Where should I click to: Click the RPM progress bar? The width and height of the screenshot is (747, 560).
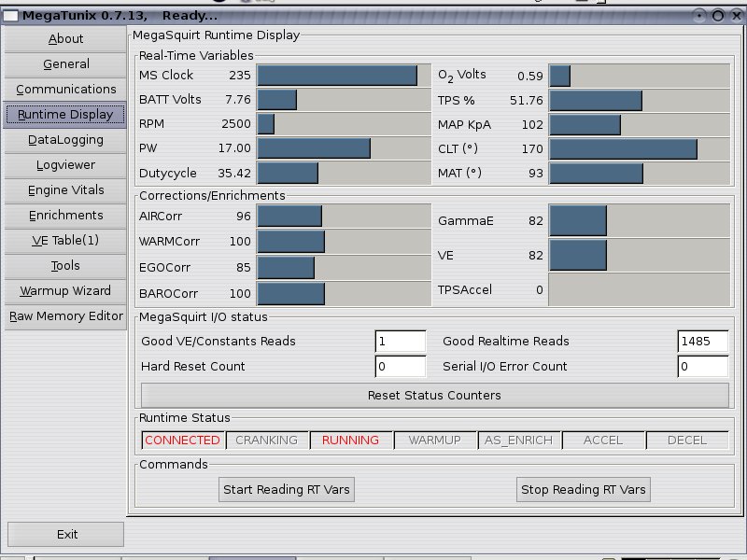(344, 124)
